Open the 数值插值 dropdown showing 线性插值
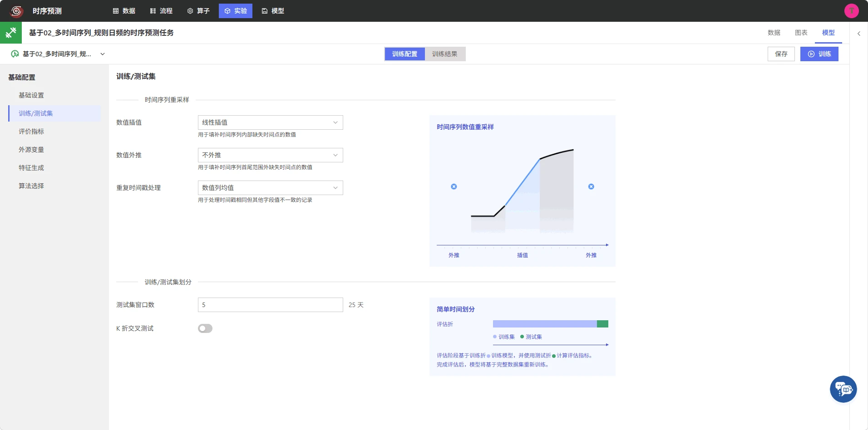 [270, 122]
